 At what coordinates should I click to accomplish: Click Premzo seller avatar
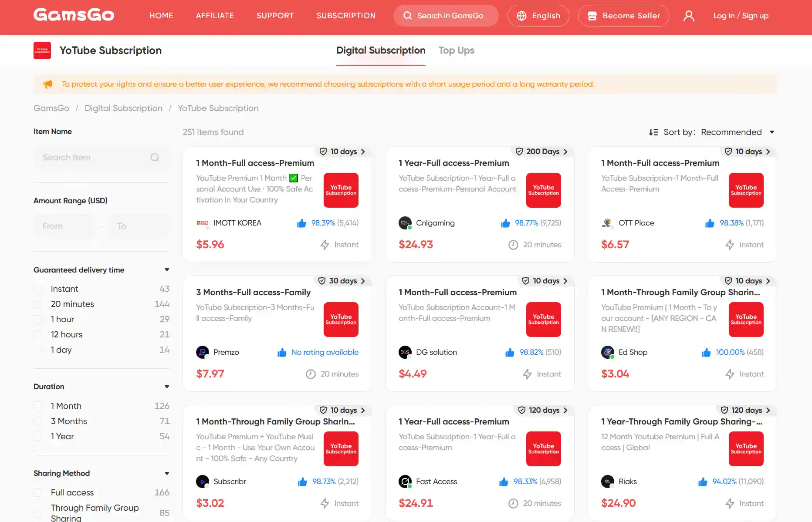click(203, 352)
